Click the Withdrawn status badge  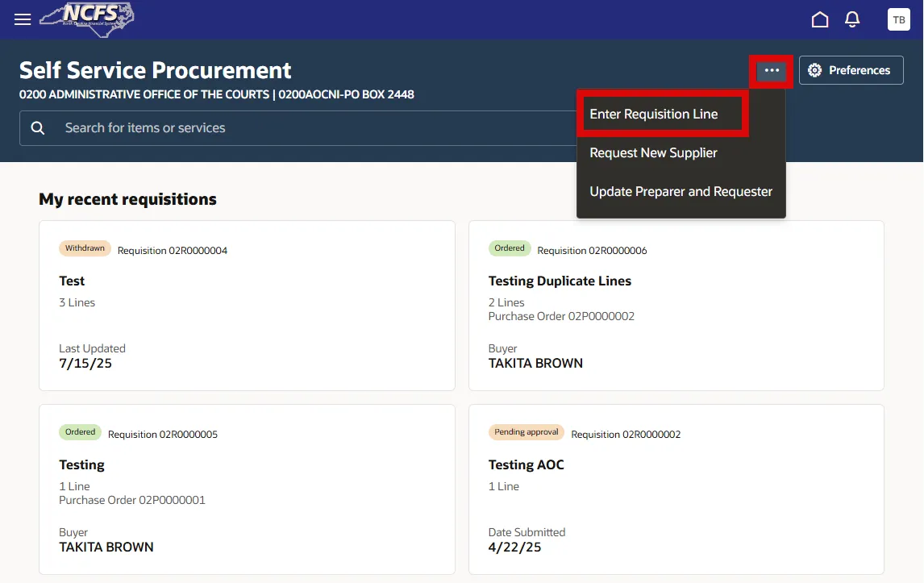coord(85,248)
